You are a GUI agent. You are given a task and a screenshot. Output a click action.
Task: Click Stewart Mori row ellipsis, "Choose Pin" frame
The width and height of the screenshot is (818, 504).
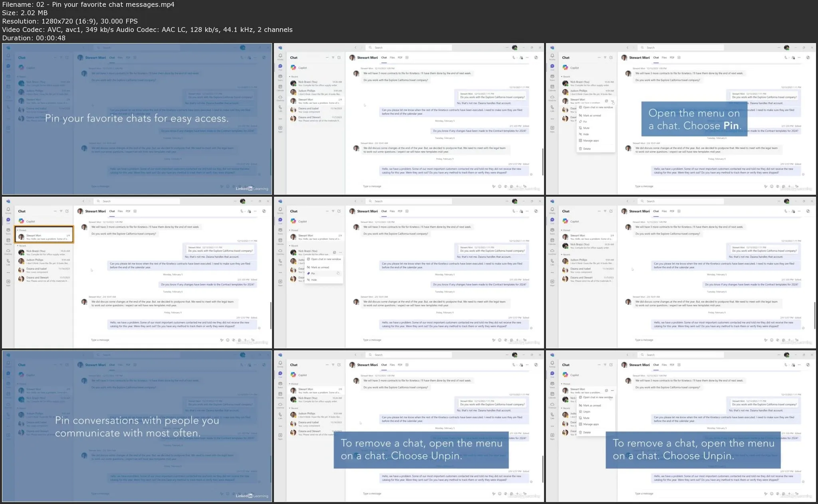612,101
